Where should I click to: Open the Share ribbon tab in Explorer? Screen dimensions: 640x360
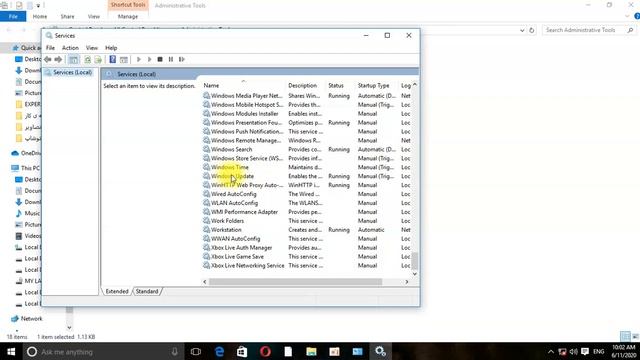(67, 16)
